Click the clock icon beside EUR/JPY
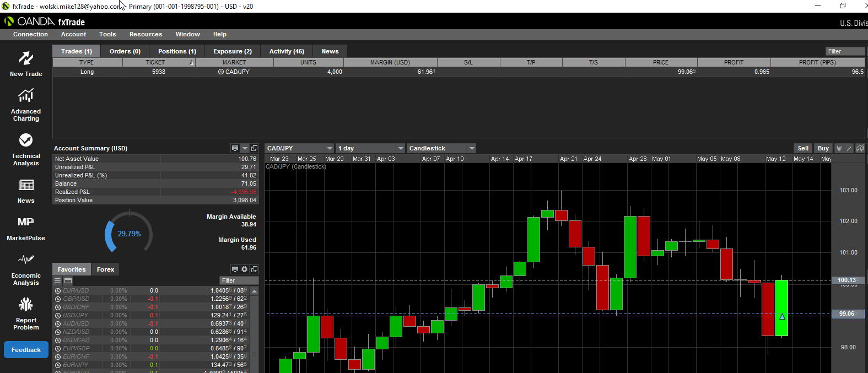The height and width of the screenshot is (373, 868). pyautogui.click(x=58, y=365)
